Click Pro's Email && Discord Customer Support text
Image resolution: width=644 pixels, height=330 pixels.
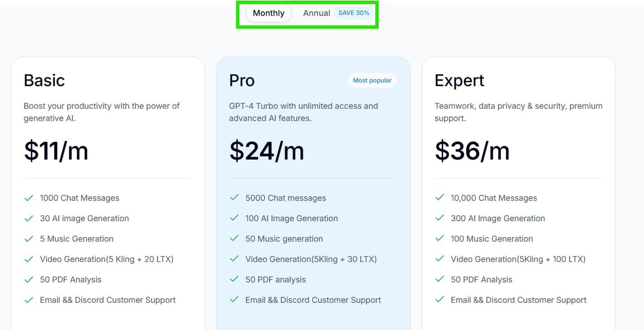point(313,300)
